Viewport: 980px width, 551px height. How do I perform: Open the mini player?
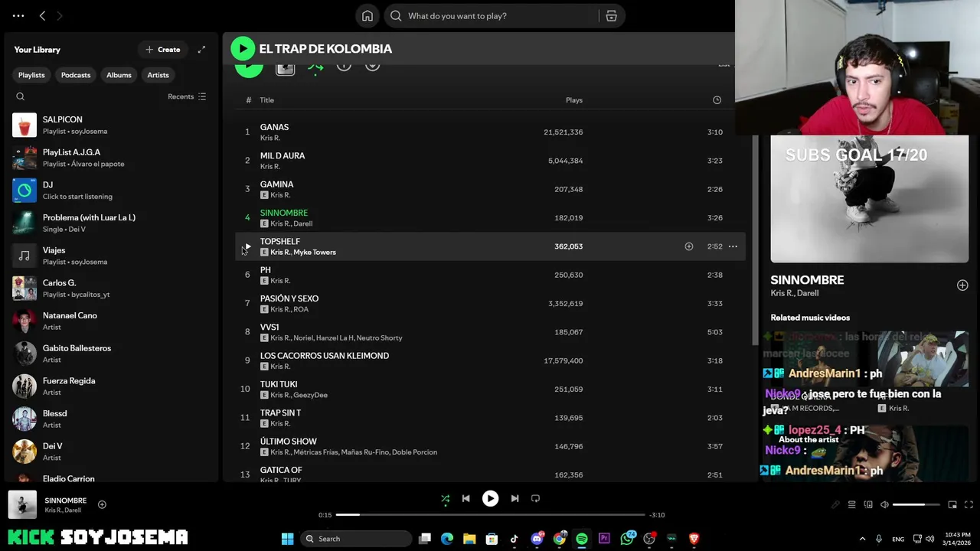952,505
